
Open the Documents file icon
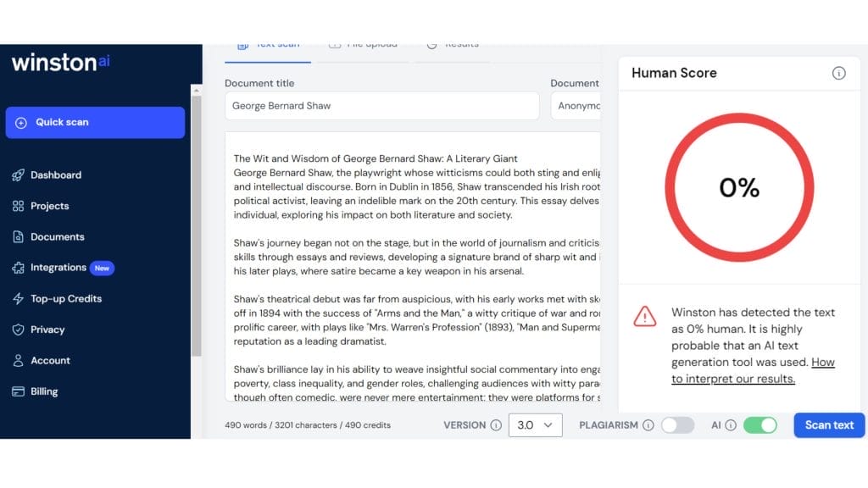click(x=19, y=237)
